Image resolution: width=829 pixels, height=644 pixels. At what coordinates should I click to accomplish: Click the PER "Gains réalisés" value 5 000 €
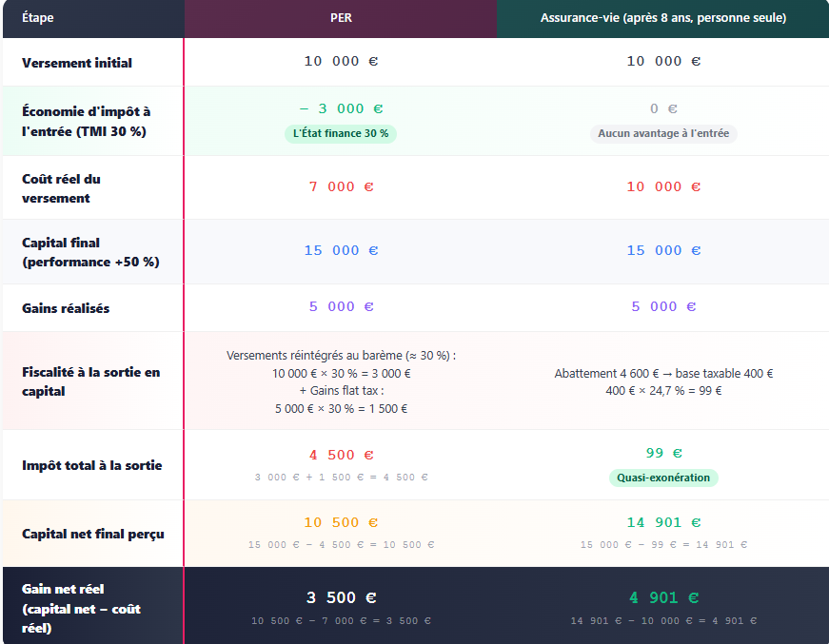point(341,306)
